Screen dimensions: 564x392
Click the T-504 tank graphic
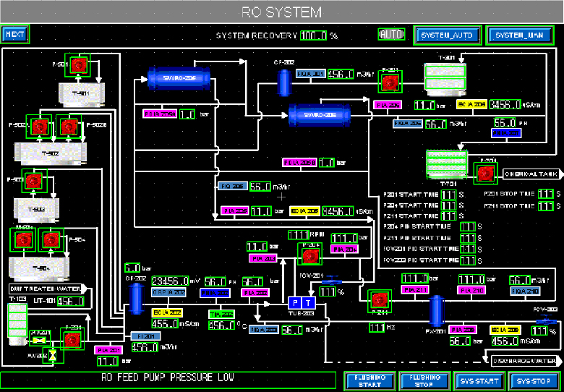tap(39, 269)
